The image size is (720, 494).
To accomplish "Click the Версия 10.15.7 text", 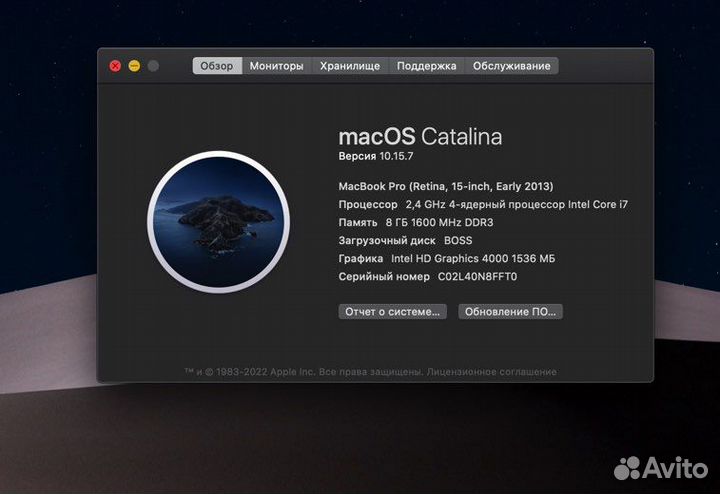I will click(376, 156).
